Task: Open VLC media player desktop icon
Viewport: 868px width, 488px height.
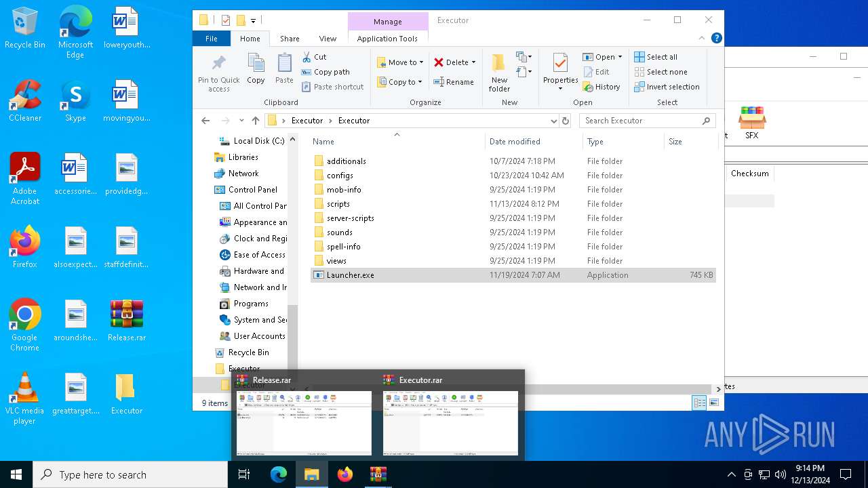Action: click(x=25, y=399)
